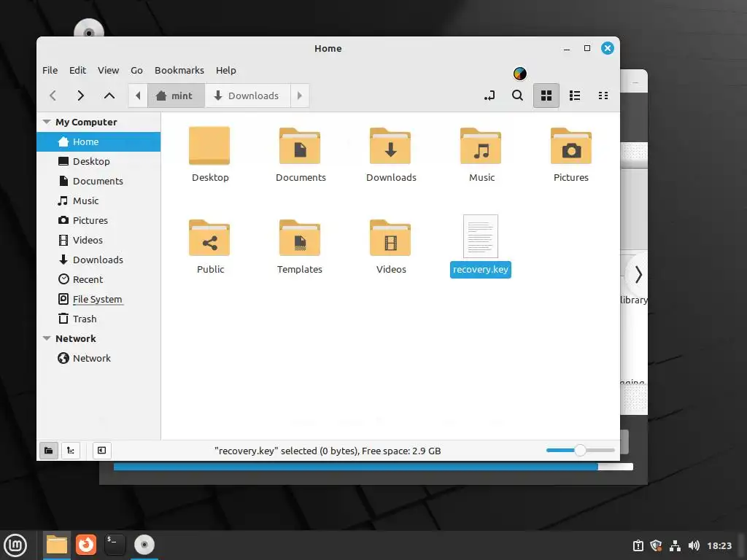The image size is (747, 560).
Task: Go forward with the right arrow button
Action: pyautogui.click(x=80, y=96)
